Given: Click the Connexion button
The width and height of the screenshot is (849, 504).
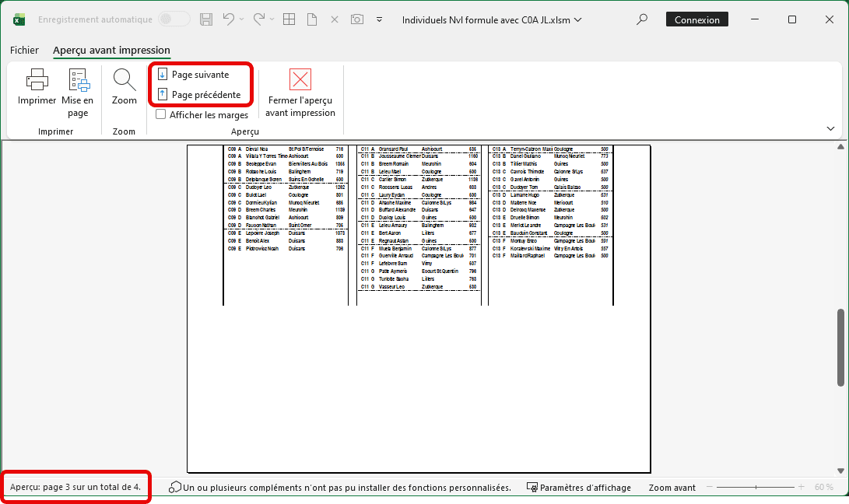Looking at the screenshot, I should point(697,19).
